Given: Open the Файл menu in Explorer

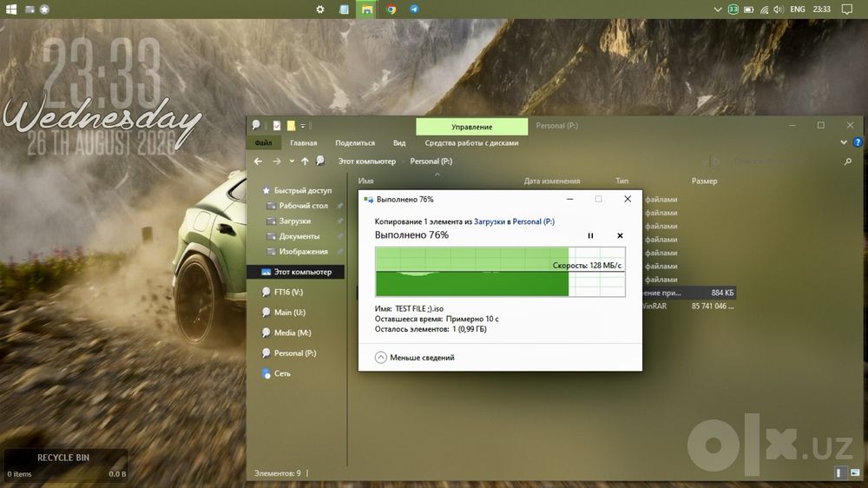Looking at the screenshot, I should (264, 143).
